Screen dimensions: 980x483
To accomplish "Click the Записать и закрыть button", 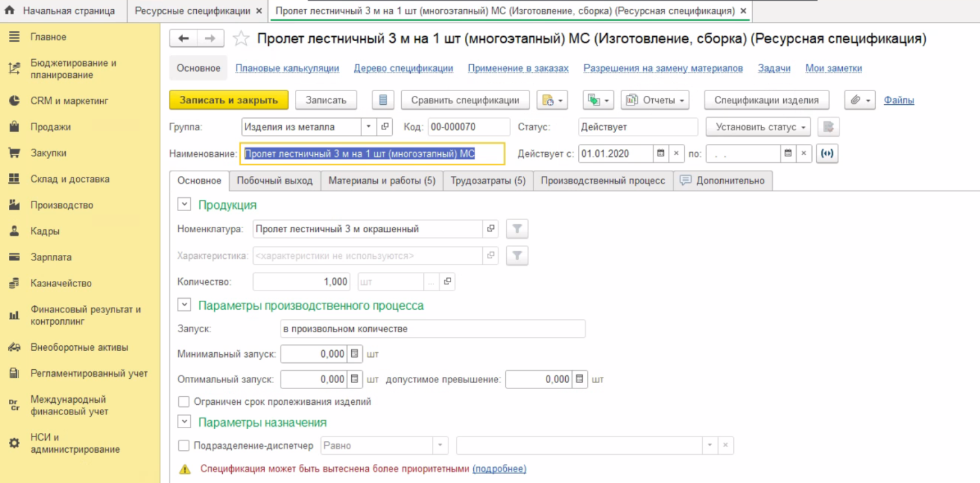I will click(x=228, y=100).
